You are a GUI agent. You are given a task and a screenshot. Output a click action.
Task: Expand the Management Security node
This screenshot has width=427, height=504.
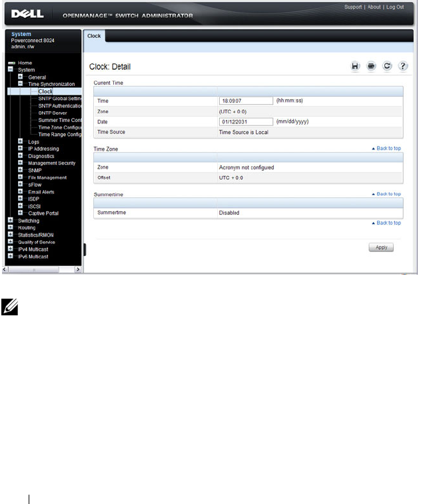pos(20,163)
